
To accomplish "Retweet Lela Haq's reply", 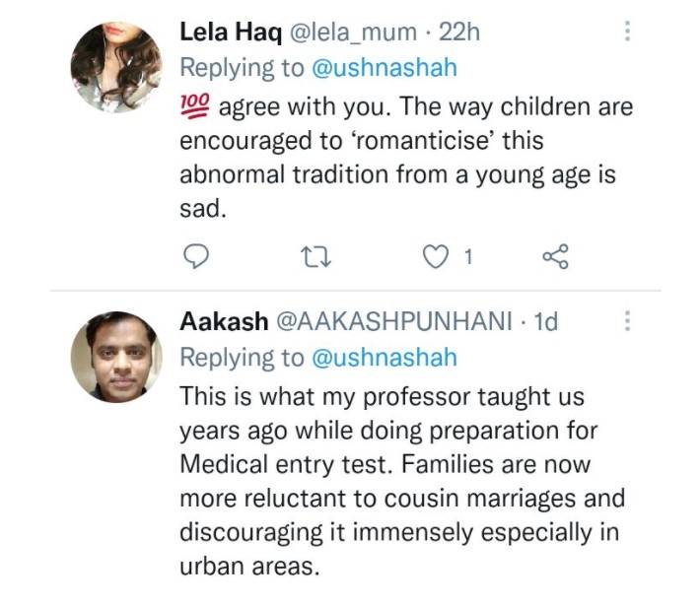I will [x=316, y=257].
